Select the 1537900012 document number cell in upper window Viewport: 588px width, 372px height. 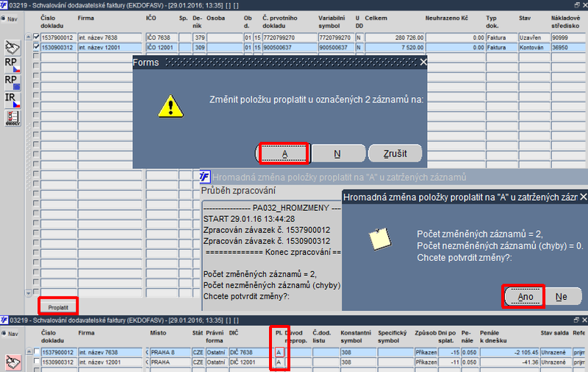(x=58, y=37)
